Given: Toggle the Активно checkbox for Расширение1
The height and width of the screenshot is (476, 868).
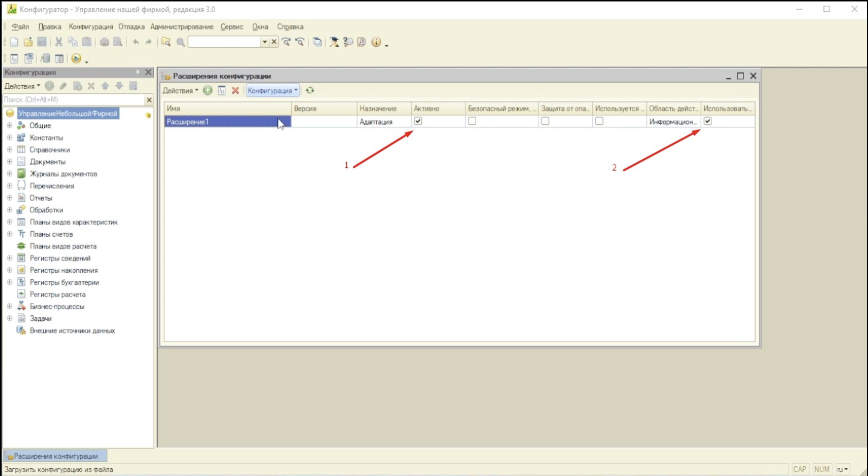Looking at the screenshot, I should pos(418,121).
